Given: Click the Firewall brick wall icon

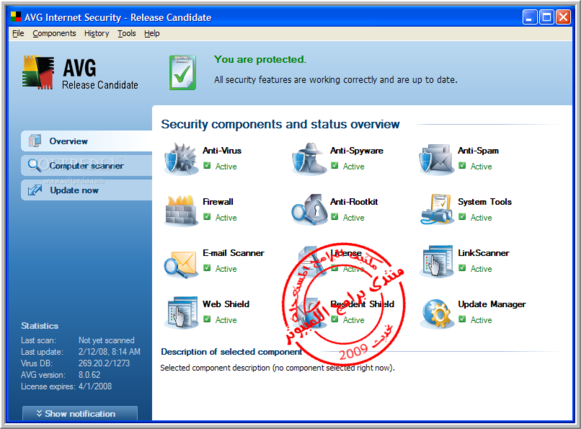Looking at the screenshot, I should click(181, 210).
